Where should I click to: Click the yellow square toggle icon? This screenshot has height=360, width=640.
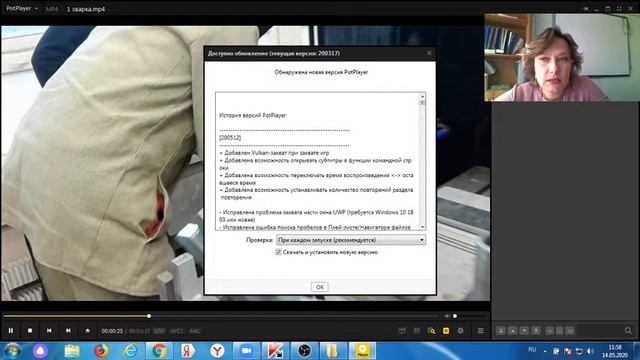[x=446, y=331]
